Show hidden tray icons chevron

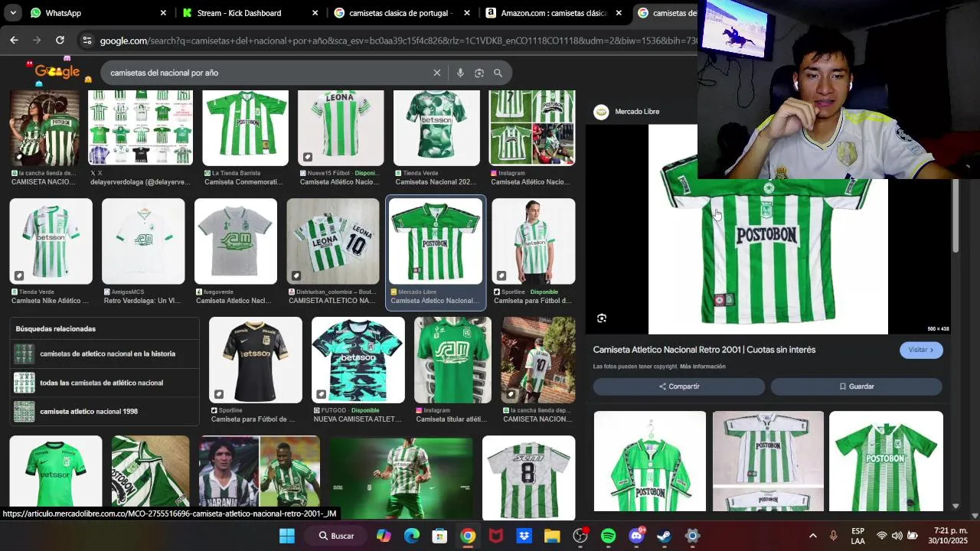[x=813, y=536]
